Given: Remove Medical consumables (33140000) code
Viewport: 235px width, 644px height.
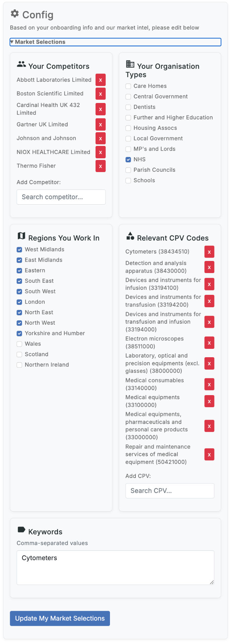Looking at the screenshot, I should click(209, 384).
